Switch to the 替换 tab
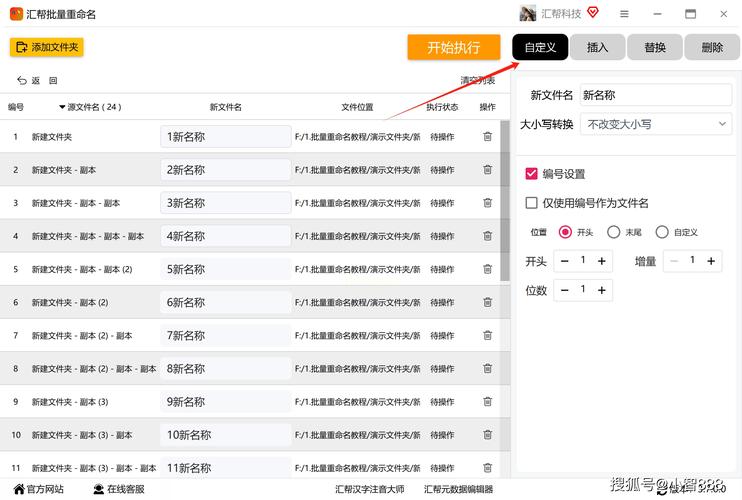The height and width of the screenshot is (500, 742). pyautogui.click(x=655, y=47)
